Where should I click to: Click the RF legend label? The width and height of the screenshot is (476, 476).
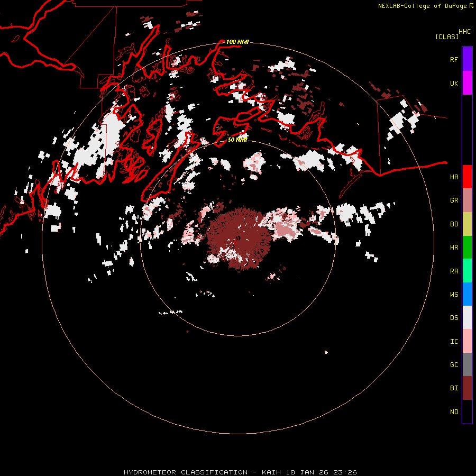pyautogui.click(x=454, y=59)
